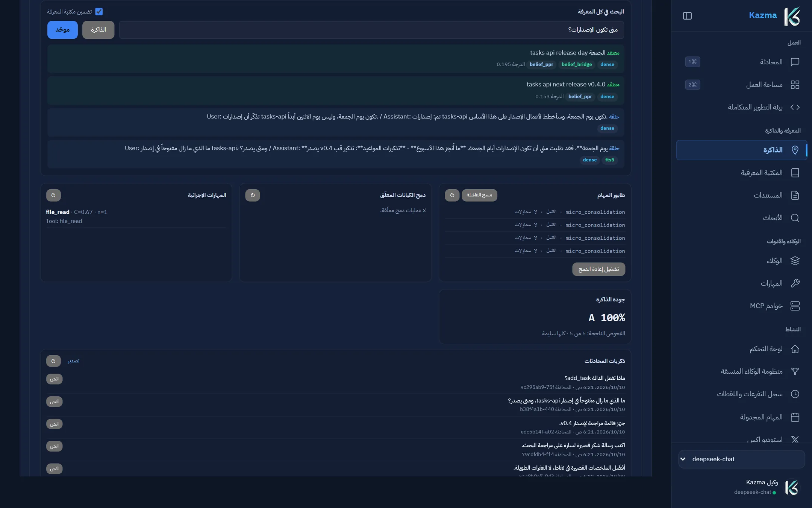The height and width of the screenshot is (508, 812).
Task: Click the grid icon for مساحة العمل
Action: tap(795, 85)
